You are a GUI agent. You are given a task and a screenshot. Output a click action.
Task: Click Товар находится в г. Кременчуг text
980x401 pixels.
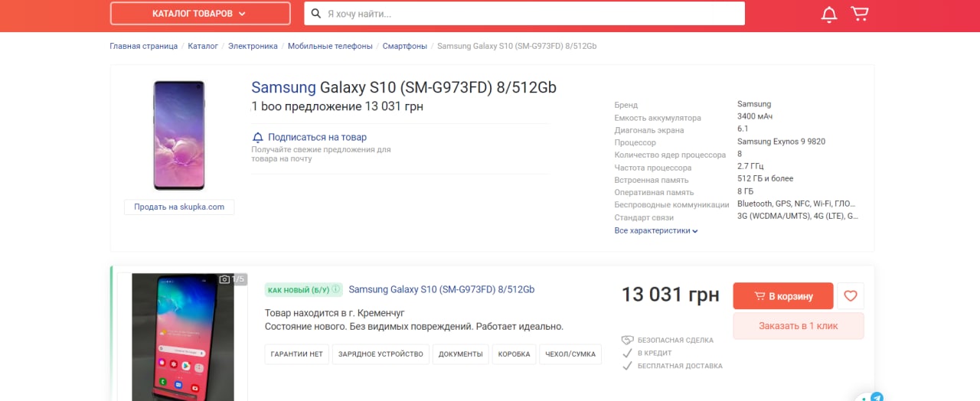pyautogui.click(x=335, y=313)
